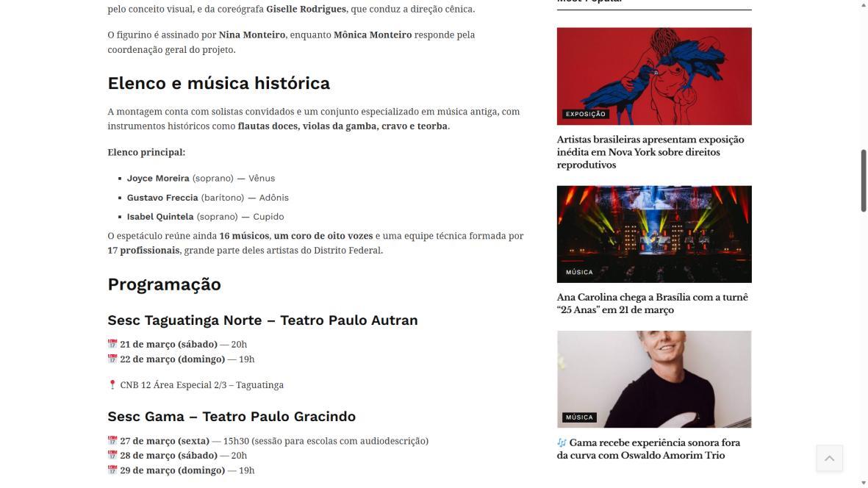868x488 pixels.
Task: Click the calendar icon beside 21 de março
Action: (112, 344)
